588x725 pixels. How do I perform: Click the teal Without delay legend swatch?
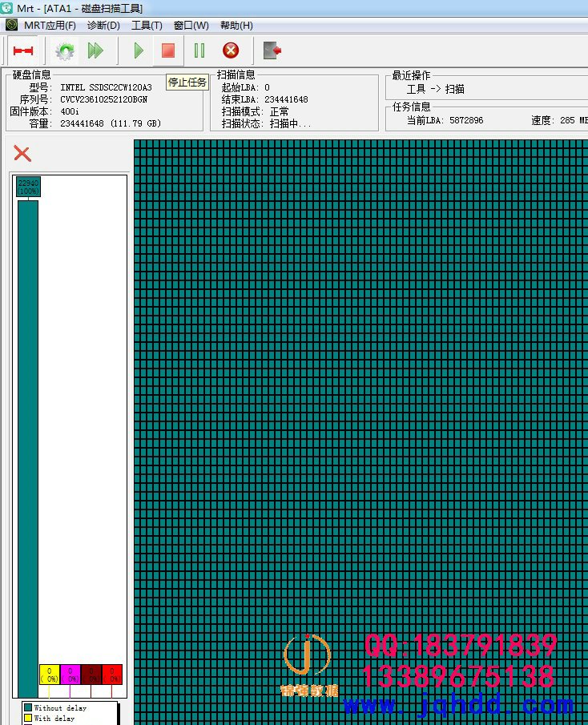pyautogui.click(x=28, y=707)
